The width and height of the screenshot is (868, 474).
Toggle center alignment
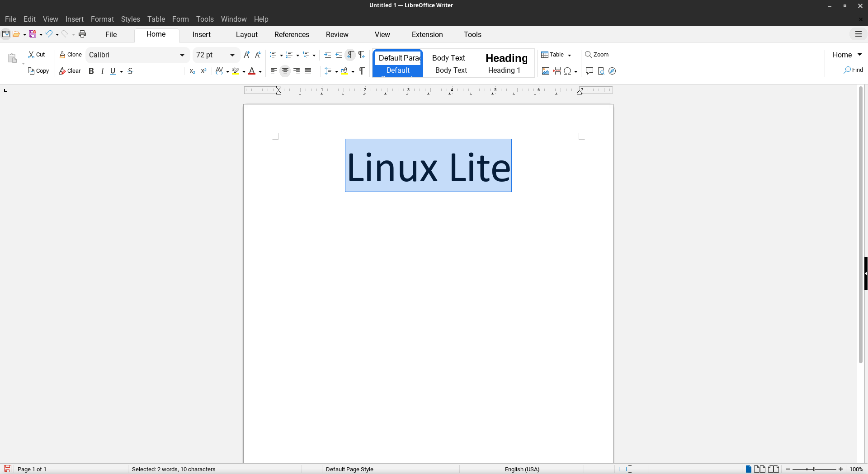coord(285,71)
